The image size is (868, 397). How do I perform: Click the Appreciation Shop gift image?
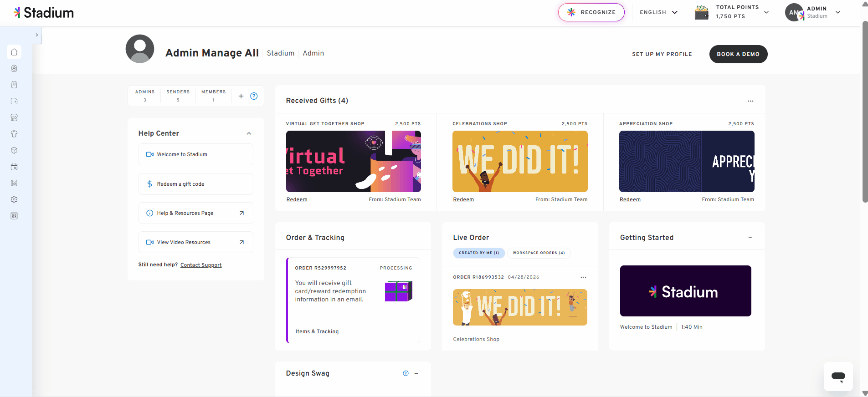687,162
